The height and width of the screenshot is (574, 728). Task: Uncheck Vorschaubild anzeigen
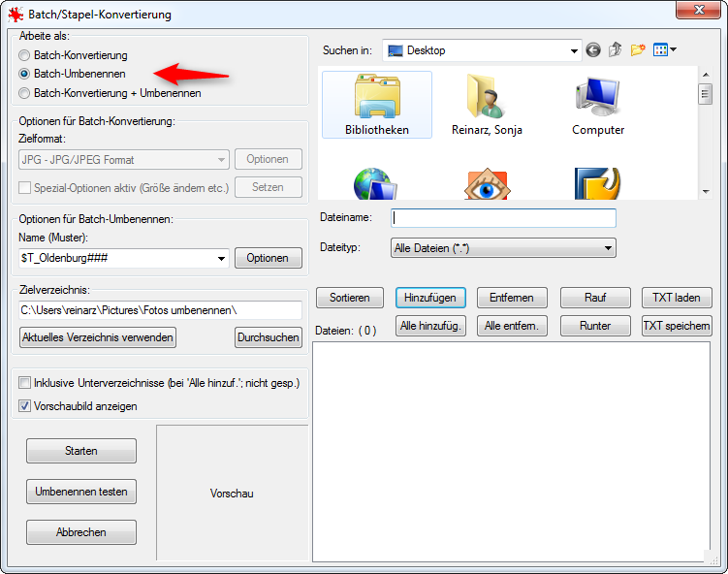point(24,406)
